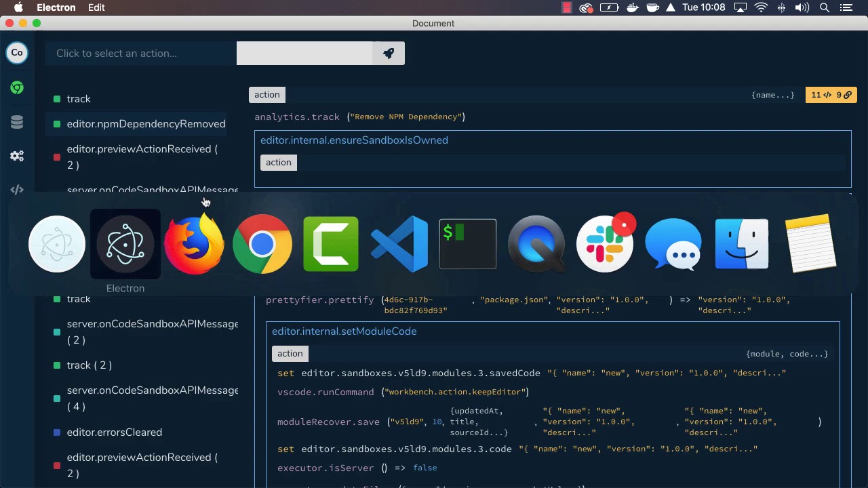
Task: Click moduleRecover.save call text
Action: coord(328,422)
